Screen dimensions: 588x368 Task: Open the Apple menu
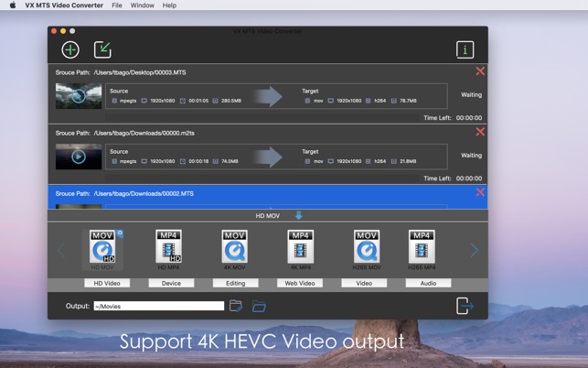pyautogui.click(x=13, y=5)
